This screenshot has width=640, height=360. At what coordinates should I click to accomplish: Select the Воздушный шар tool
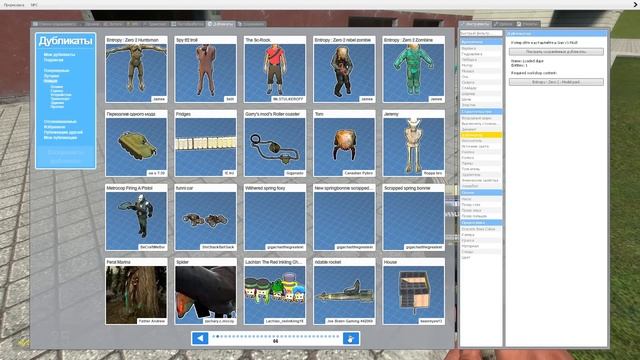[x=481, y=118]
